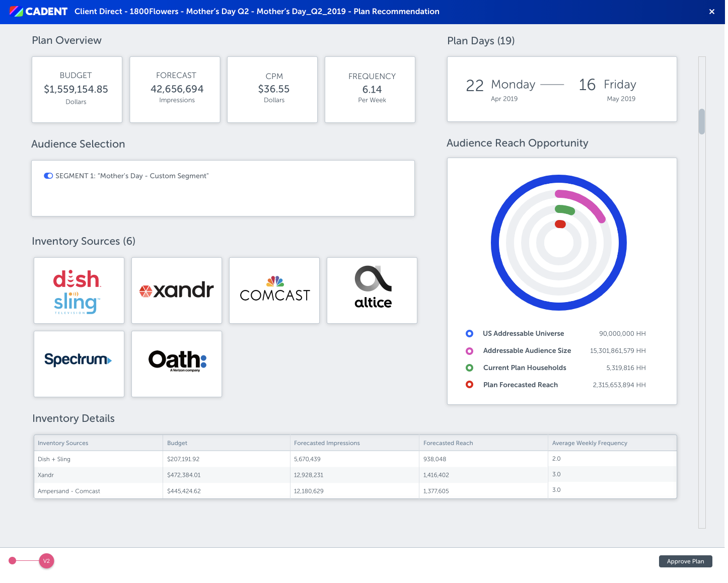The image size is (728, 583).
Task: Close the Plan Recommendation dialog
Action: [712, 12]
